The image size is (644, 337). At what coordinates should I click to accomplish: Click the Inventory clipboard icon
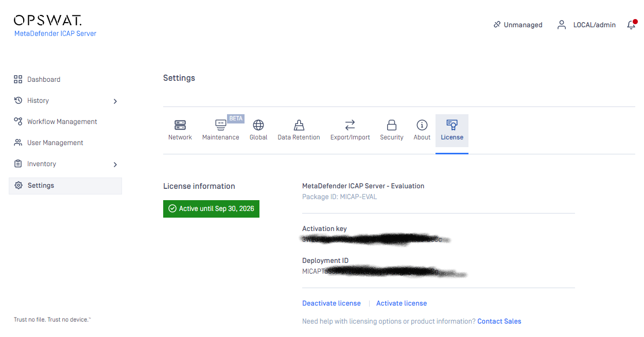pos(18,164)
